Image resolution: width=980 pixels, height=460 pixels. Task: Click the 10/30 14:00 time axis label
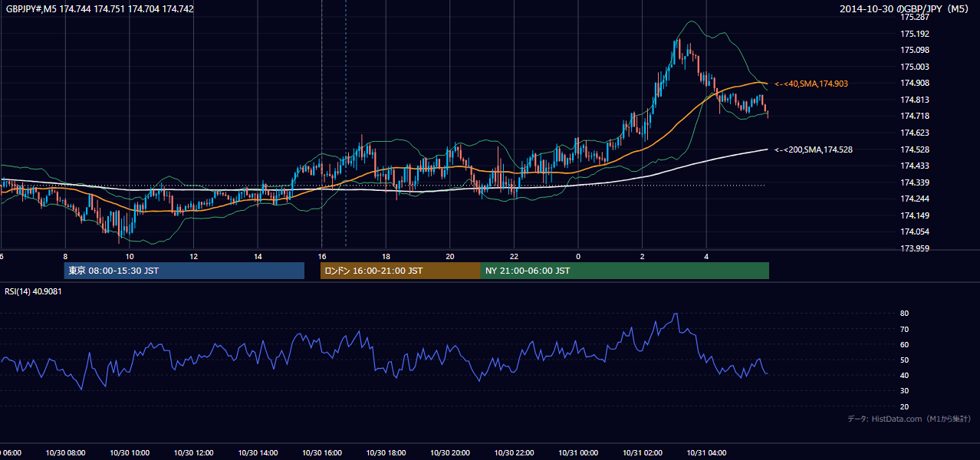[x=258, y=453]
